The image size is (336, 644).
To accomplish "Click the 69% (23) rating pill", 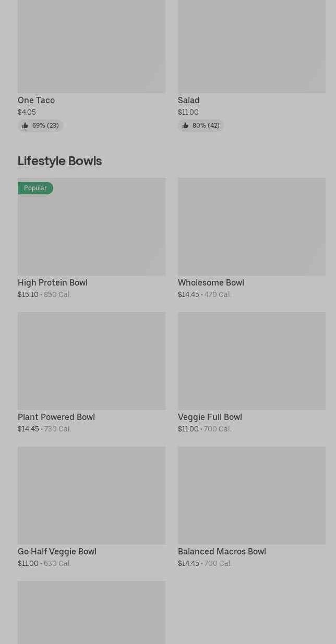I will pos(41,126).
